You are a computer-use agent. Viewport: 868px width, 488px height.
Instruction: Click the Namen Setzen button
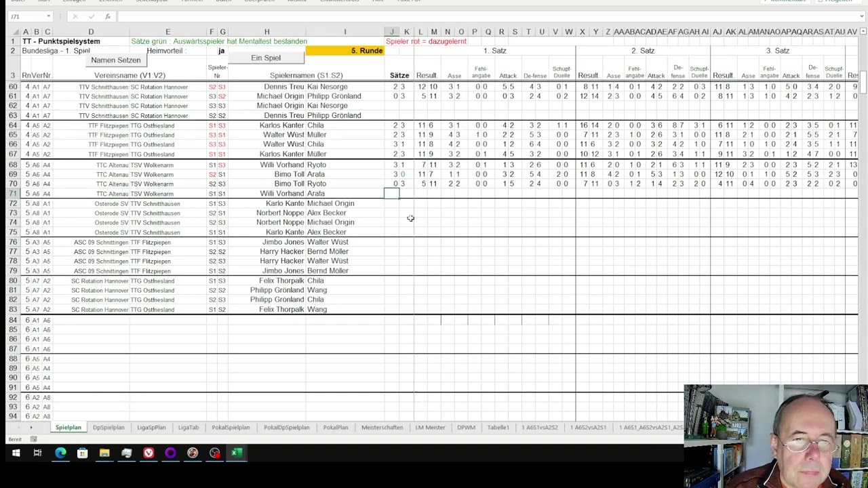(116, 60)
